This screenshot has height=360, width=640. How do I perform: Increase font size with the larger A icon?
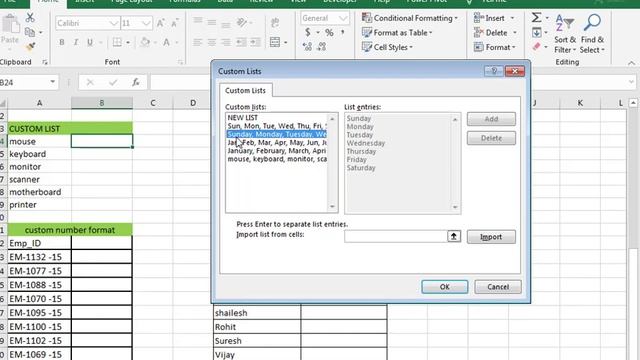click(x=160, y=23)
